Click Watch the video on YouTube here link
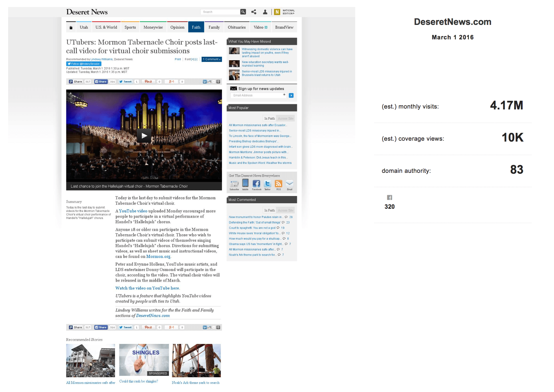Image resolution: width=554 pixels, height=392 pixels. coord(147,288)
